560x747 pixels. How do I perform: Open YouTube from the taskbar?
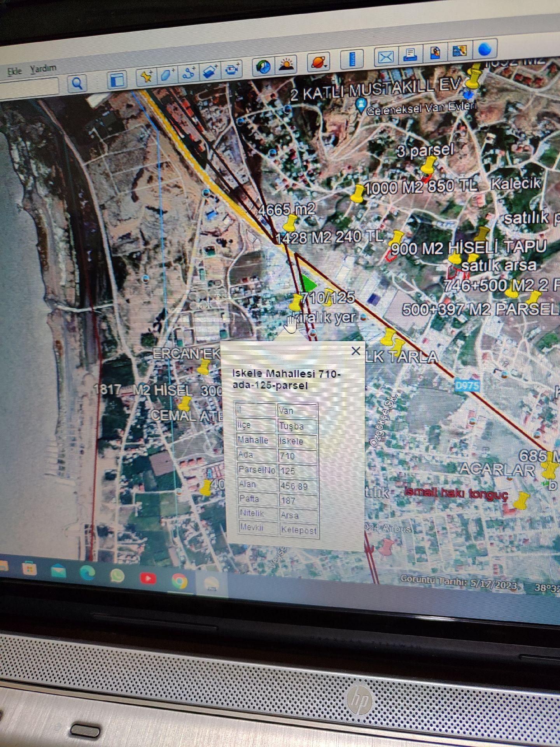tap(147, 579)
